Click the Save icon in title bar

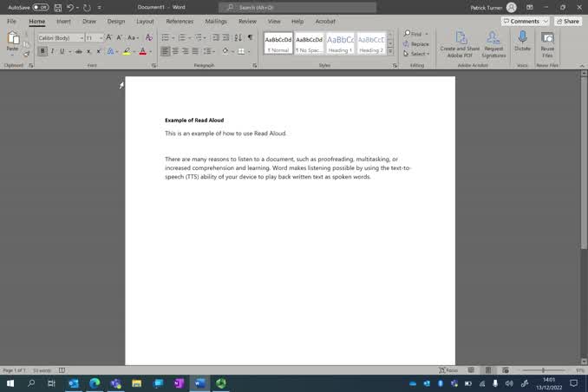pos(59,7)
